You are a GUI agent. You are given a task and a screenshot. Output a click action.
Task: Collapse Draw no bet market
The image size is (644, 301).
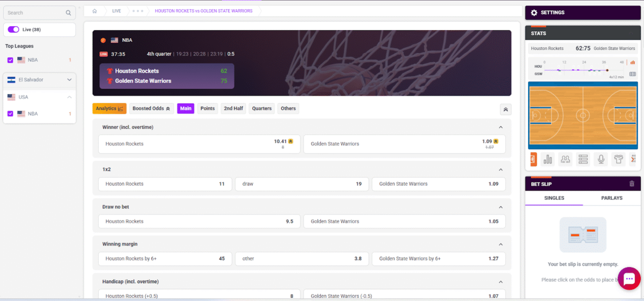501,207
